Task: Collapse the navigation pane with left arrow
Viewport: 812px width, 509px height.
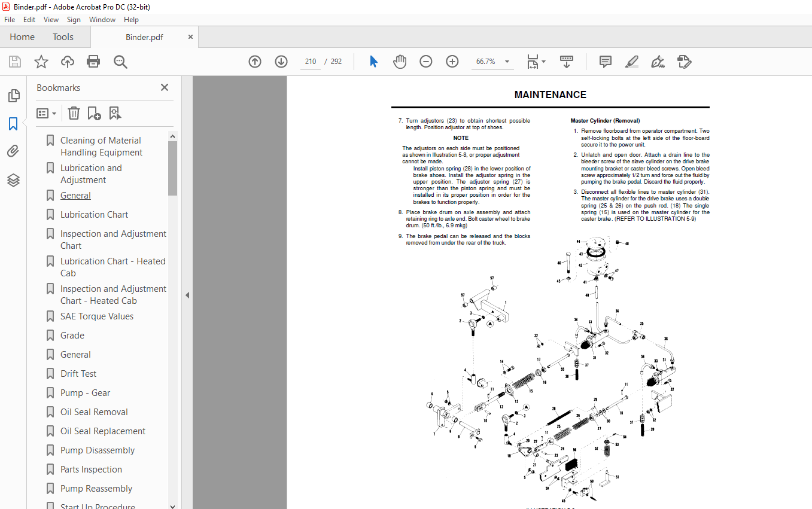Action: click(x=187, y=295)
